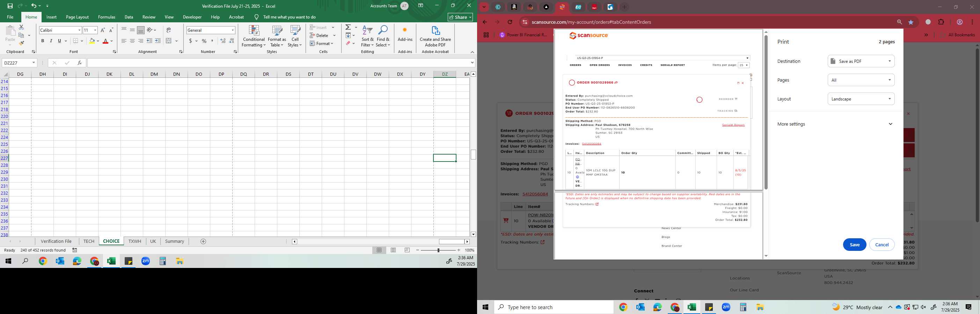Click the Decrease Indent icon
Viewport: 980px width, 314px height.
[x=149, y=41]
